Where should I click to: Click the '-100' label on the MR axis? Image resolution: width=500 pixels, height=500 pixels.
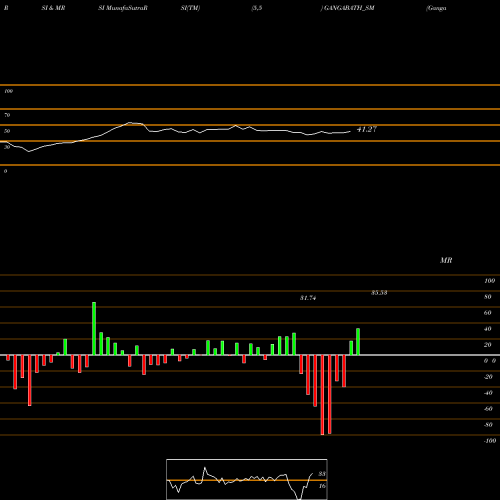click(490, 441)
